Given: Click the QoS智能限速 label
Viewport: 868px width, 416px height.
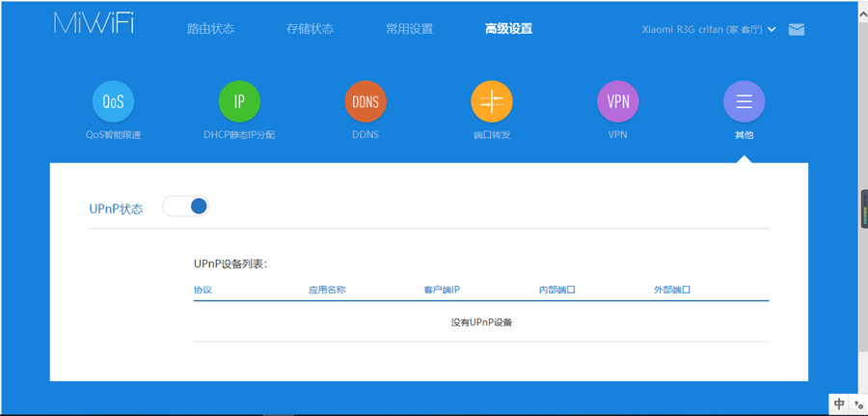Looking at the screenshot, I should [113, 134].
